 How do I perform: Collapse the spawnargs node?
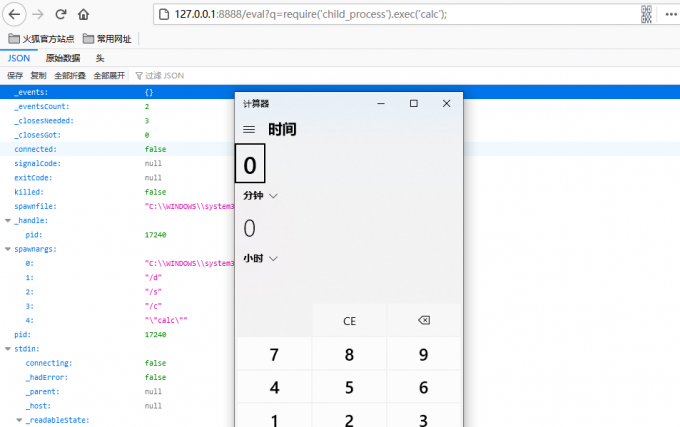point(8,249)
